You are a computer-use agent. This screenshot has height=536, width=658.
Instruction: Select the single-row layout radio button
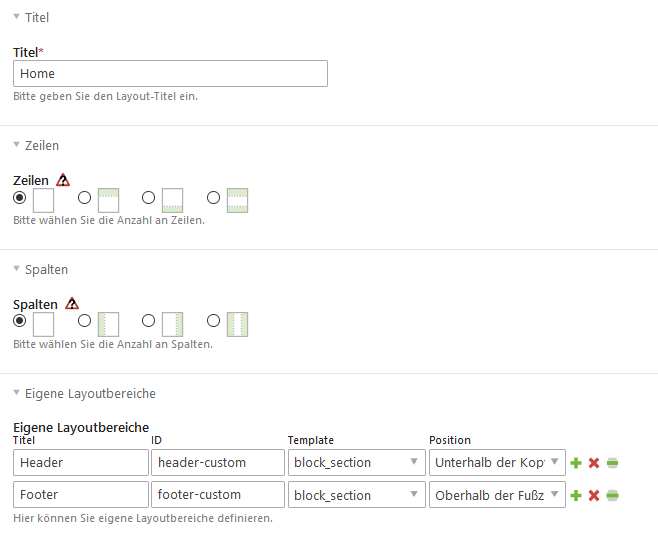click(x=20, y=198)
